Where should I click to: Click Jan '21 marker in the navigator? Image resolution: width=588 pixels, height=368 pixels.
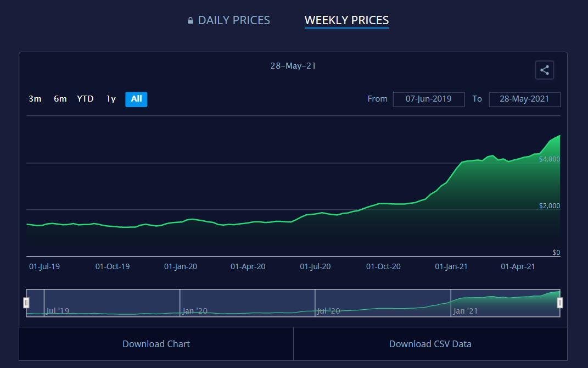coord(466,311)
